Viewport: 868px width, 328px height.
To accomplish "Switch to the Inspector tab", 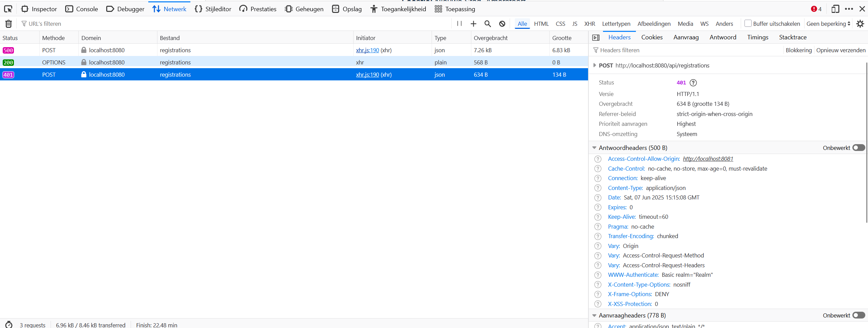I will pyautogui.click(x=39, y=9).
